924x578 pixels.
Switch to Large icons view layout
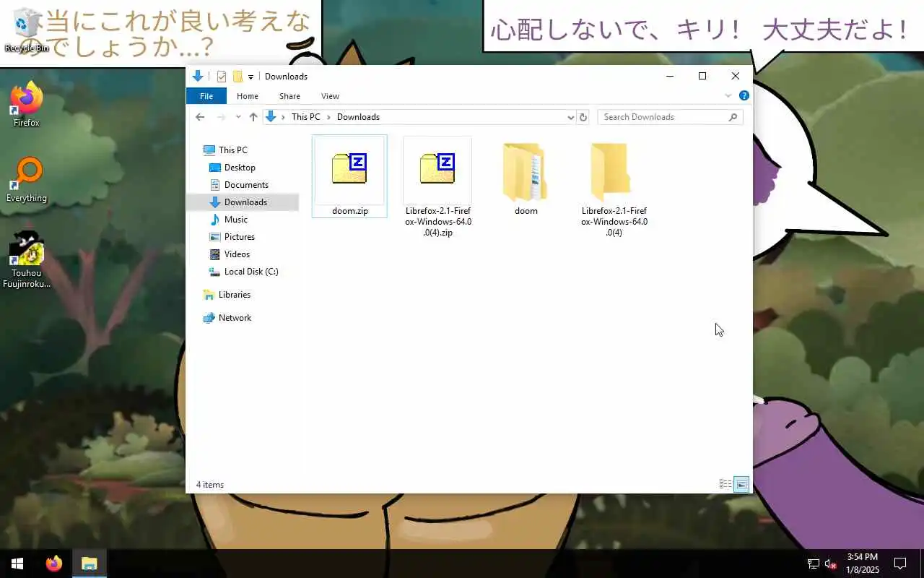[741, 485]
